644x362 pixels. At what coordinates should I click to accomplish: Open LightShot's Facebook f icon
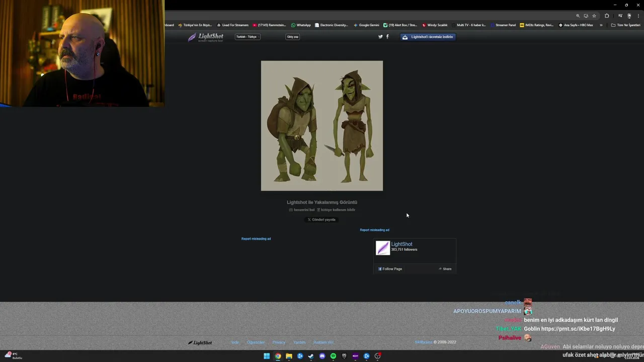pos(387,37)
